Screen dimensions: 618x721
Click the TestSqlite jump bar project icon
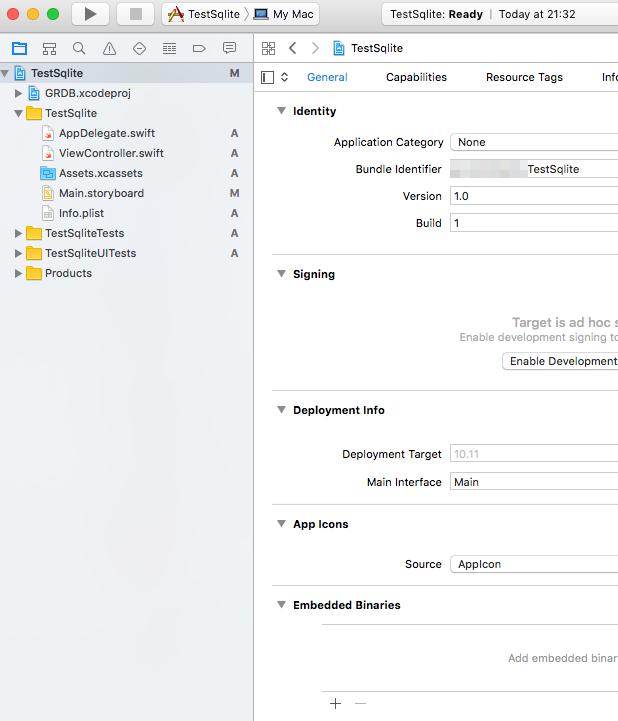click(x=339, y=48)
